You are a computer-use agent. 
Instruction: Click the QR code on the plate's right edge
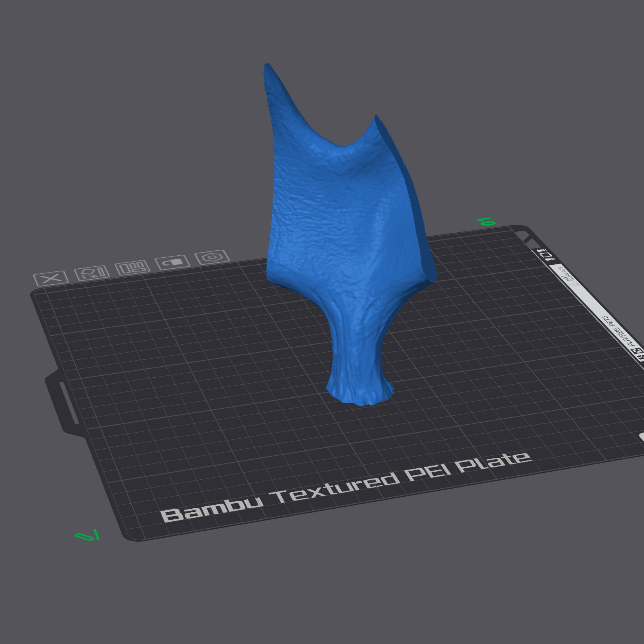[638, 352]
